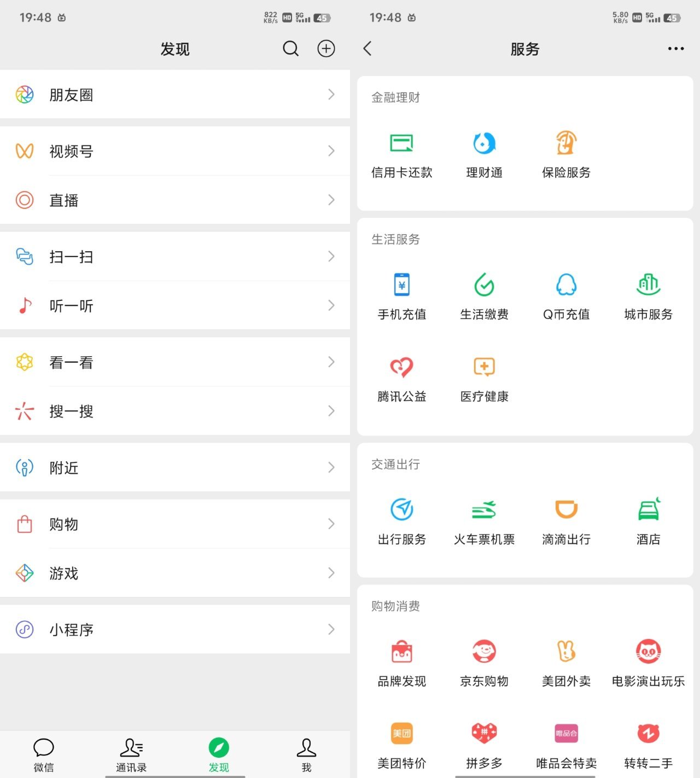Tap the Top Stories (看一看) icon
Viewport: 700px width, 778px height.
[25, 362]
